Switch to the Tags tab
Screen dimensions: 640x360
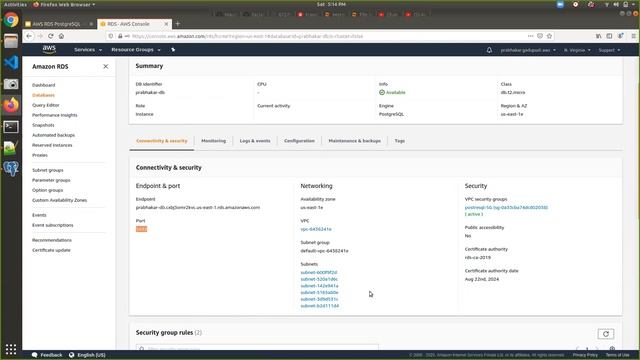click(400, 141)
